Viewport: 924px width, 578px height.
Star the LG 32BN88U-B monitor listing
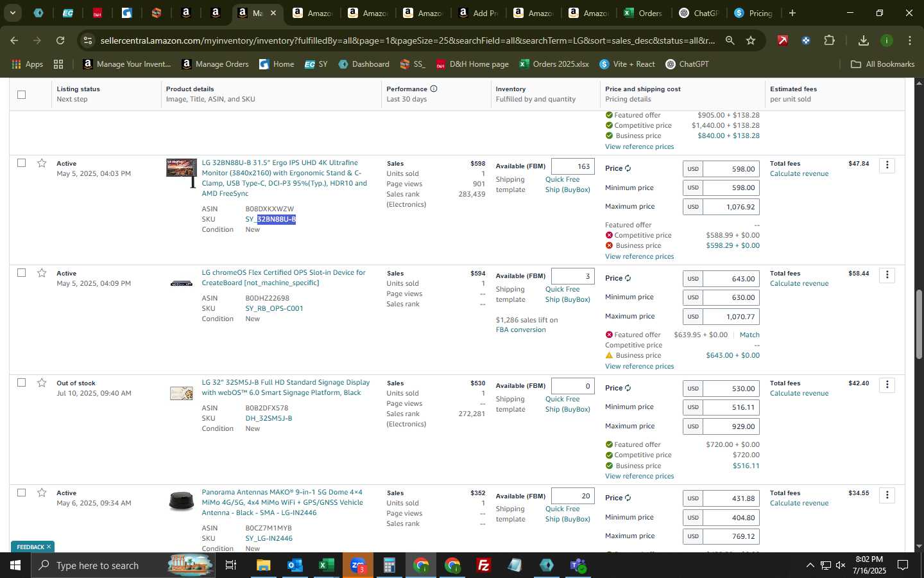click(42, 163)
